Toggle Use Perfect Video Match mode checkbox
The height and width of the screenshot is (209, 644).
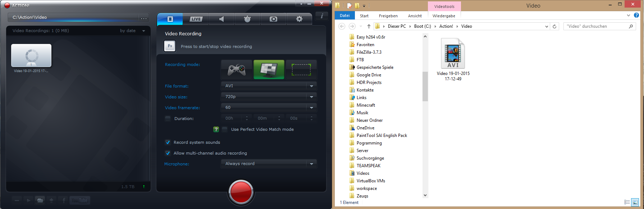[x=225, y=129]
